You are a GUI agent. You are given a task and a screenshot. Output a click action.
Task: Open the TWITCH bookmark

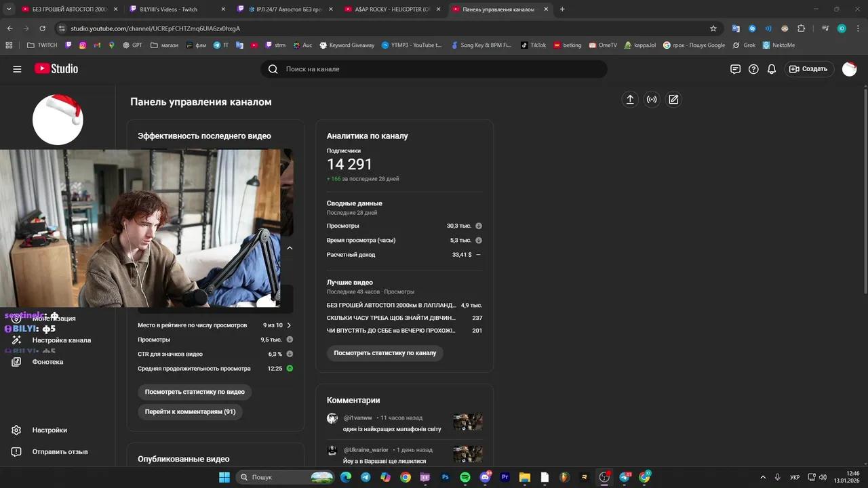(42, 45)
